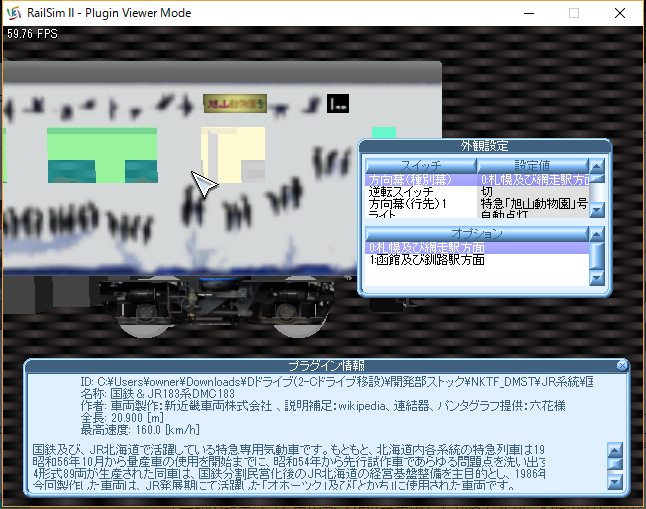Click the スイッチ list scrollbar thumb

pyautogui.click(x=597, y=179)
